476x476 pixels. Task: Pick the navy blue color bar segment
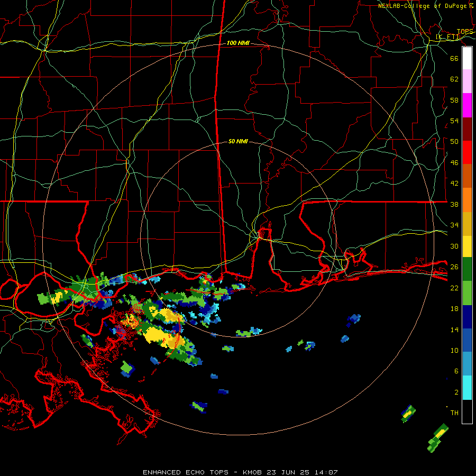click(467, 317)
